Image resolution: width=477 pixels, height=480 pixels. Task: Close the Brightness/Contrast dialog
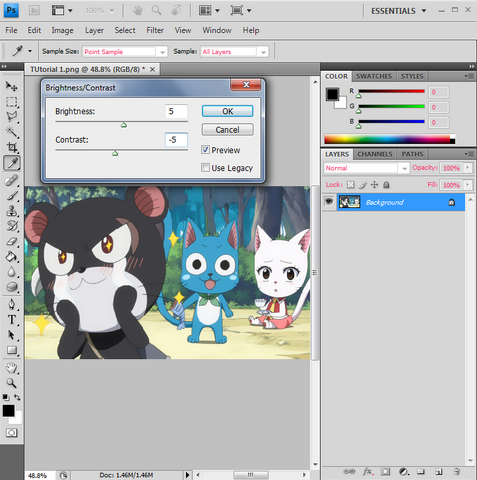pyautogui.click(x=246, y=85)
